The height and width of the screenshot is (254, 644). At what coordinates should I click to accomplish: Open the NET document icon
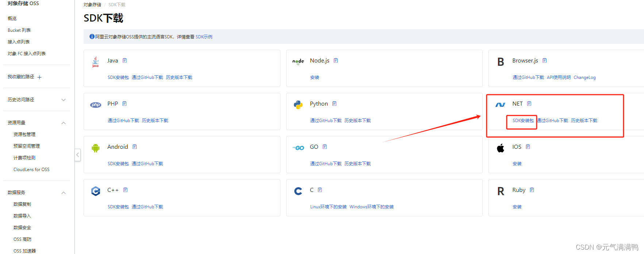coord(529,104)
